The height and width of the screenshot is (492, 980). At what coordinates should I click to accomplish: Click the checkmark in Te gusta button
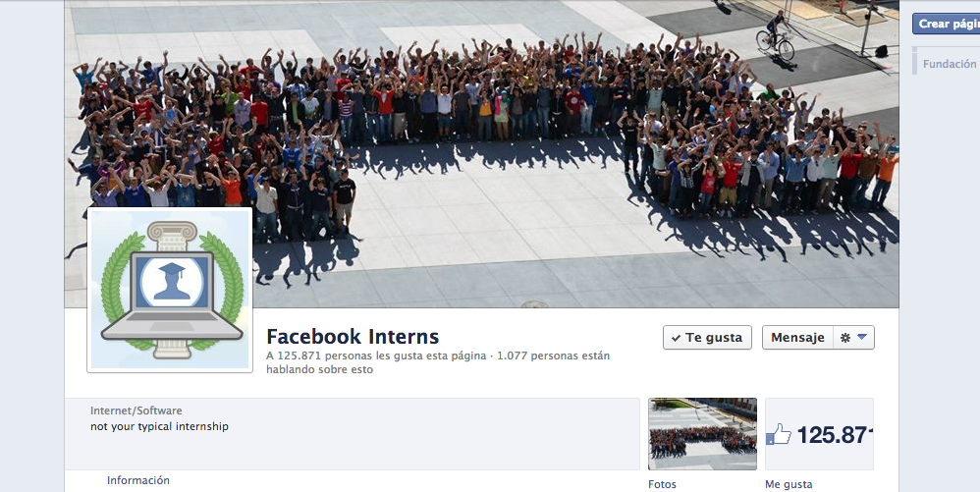click(676, 338)
